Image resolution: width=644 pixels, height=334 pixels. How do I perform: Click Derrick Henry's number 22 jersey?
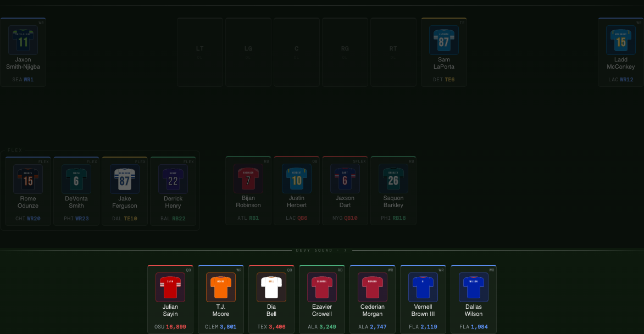pyautogui.click(x=173, y=179)
